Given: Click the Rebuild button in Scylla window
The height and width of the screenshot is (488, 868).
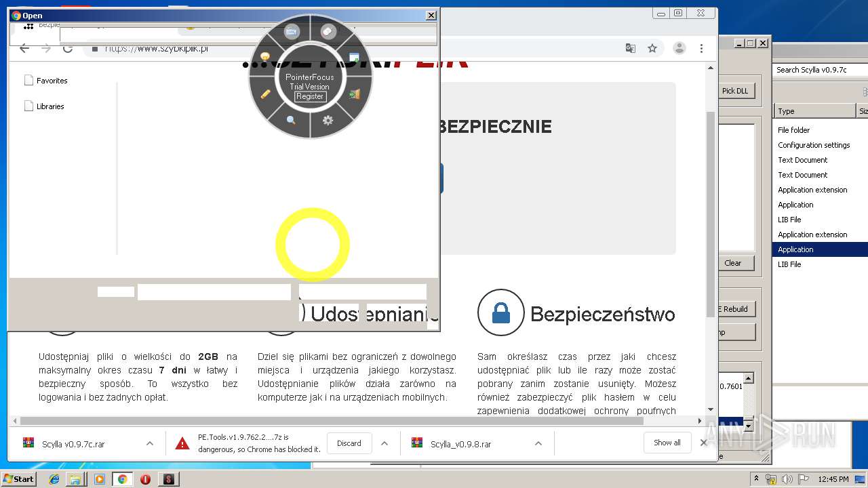Looking at the screenshot, I should pos(735,309).
